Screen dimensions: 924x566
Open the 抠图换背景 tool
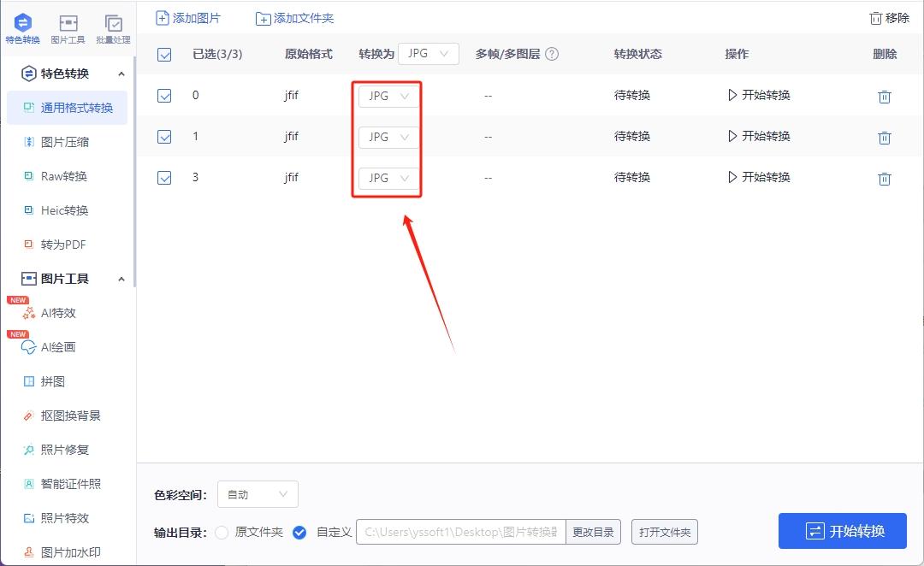coord(67,416)
